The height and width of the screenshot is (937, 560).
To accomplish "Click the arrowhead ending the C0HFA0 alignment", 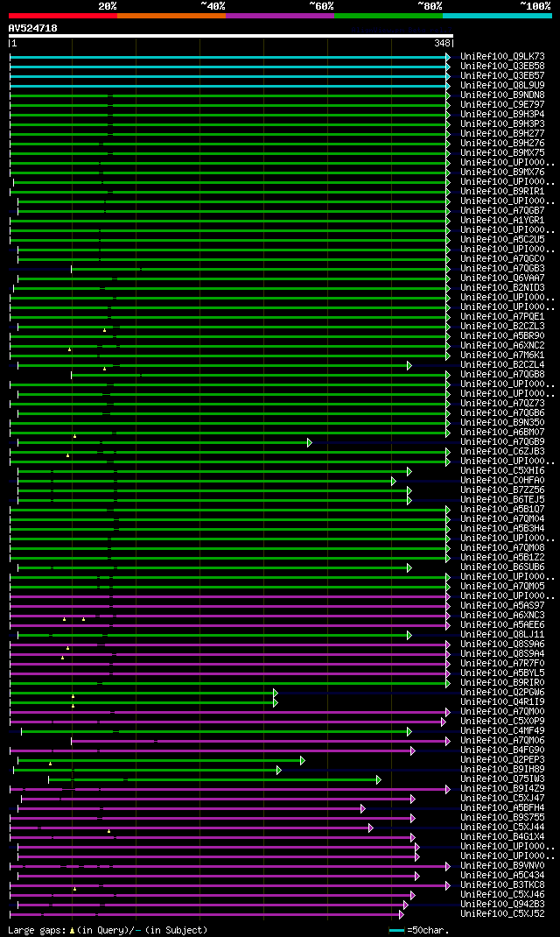I will (x=394, y=481).
